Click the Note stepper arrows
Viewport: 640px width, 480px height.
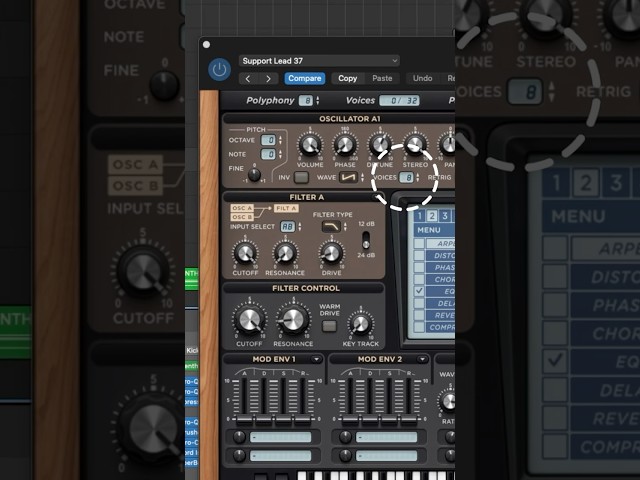(x=280, y=154)
